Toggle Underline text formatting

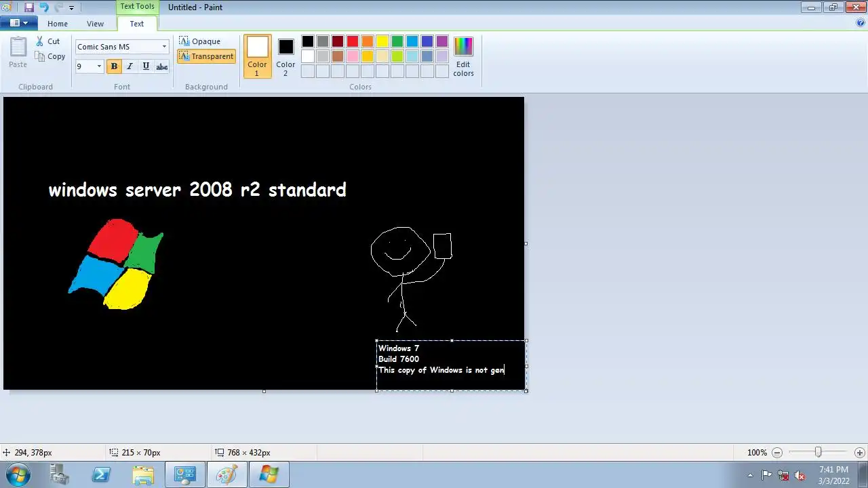[x=146, y=66]
